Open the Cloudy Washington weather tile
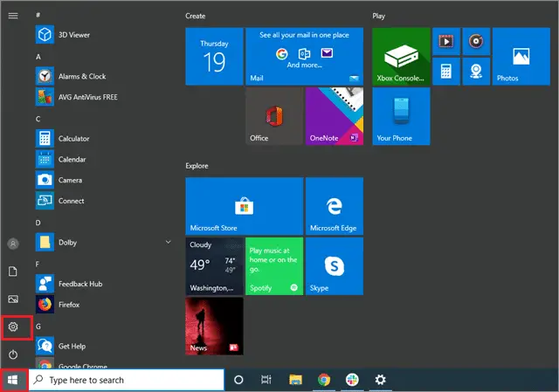The image size is (559, 392). coord(214,266)
